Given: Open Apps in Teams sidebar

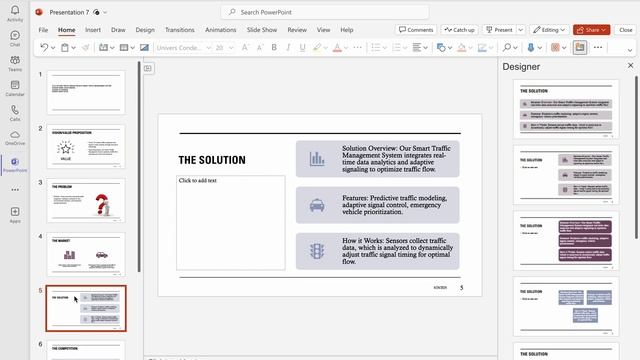Looking at the screenshot, I should (x=15, y=215).
